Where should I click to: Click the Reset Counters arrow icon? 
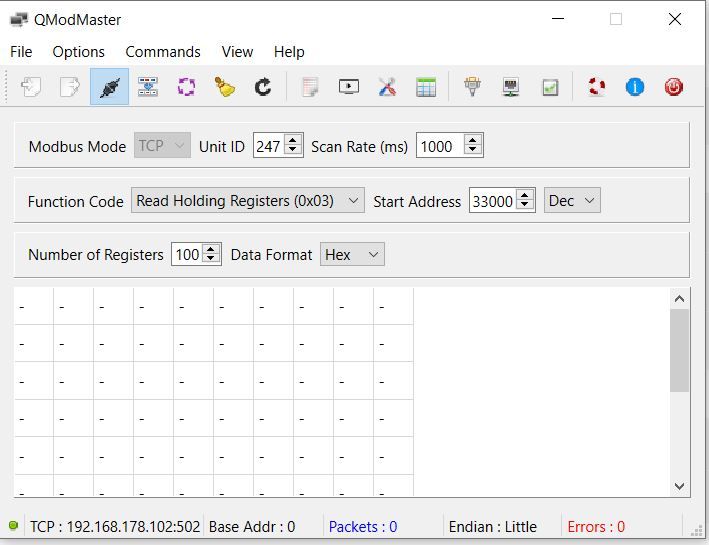[x=263, y=86]
